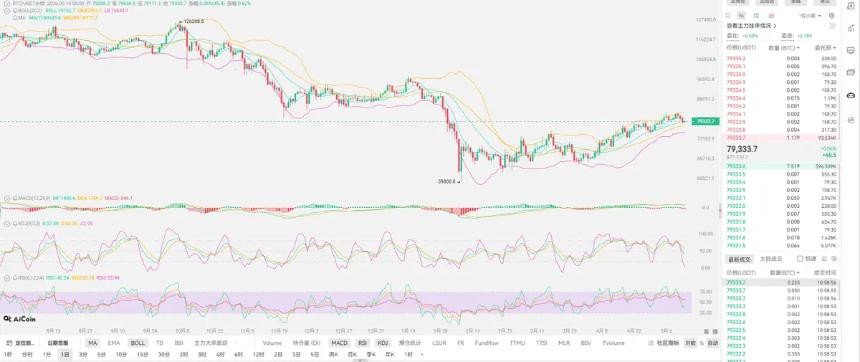The width and height of the screenshot is (860, 362).
Task: Select the third order book layout icon
Action: (x=756, y=15)
